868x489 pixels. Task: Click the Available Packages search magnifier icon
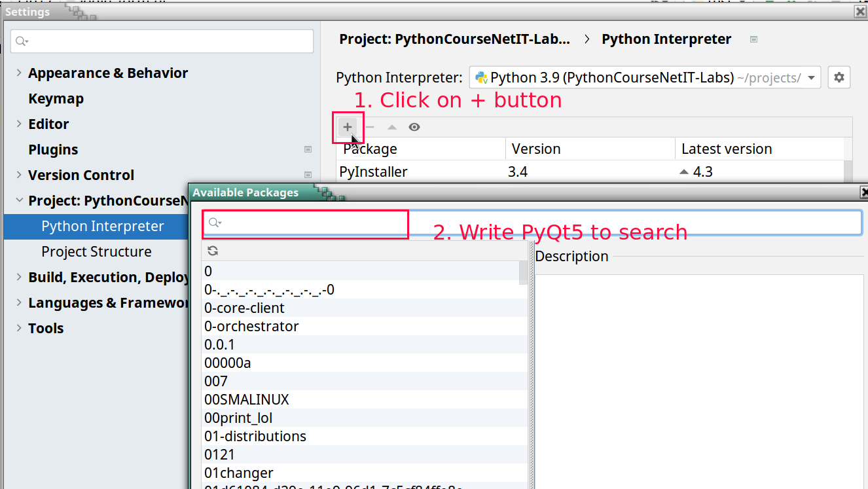(215, 223)
